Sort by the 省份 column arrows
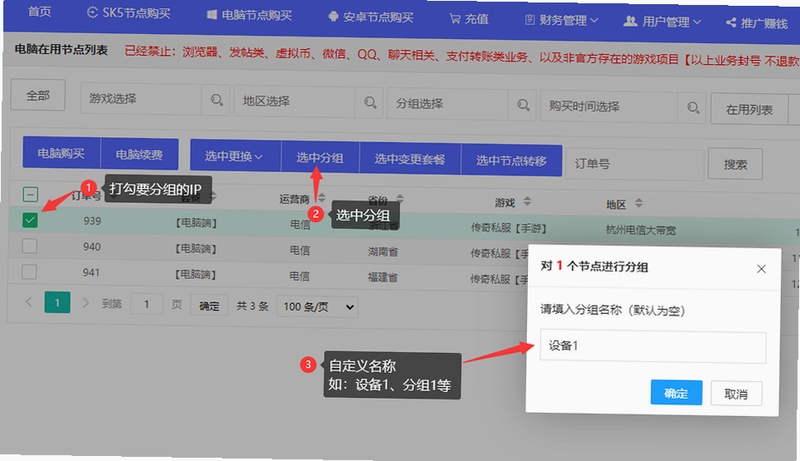 tap(400, 198)
